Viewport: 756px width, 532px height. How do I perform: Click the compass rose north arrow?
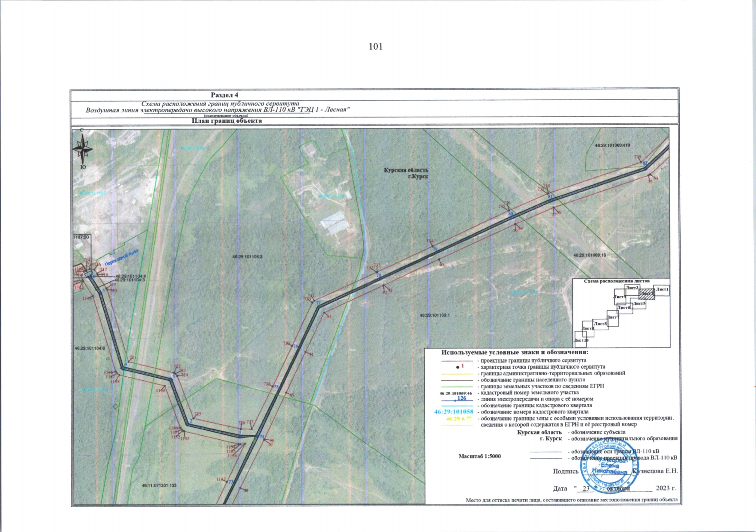click(x=82, y=149)
